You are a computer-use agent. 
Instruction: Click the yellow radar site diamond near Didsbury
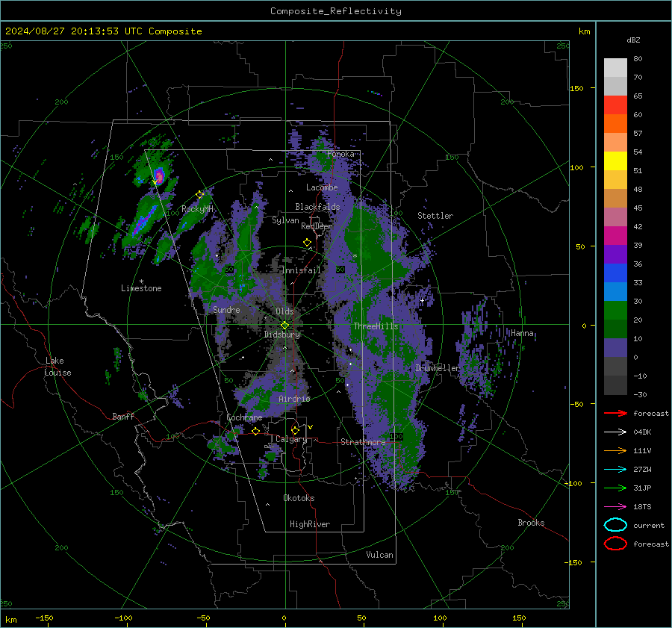pyautogui.click(x=284, y=326)
